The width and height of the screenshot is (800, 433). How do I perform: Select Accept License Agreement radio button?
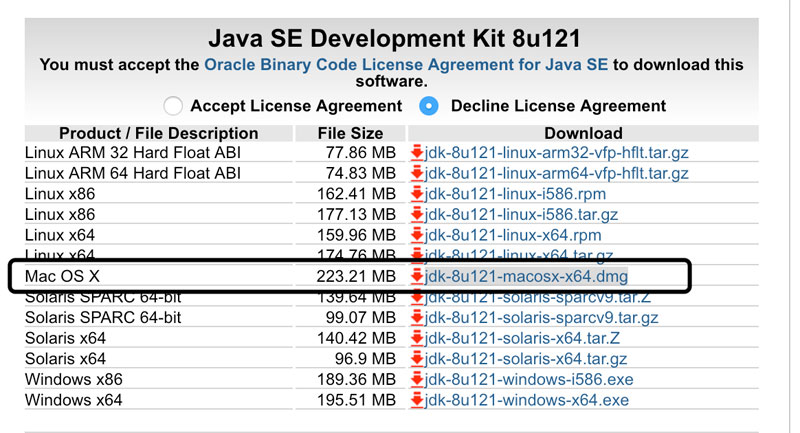(x=173, y=106)
